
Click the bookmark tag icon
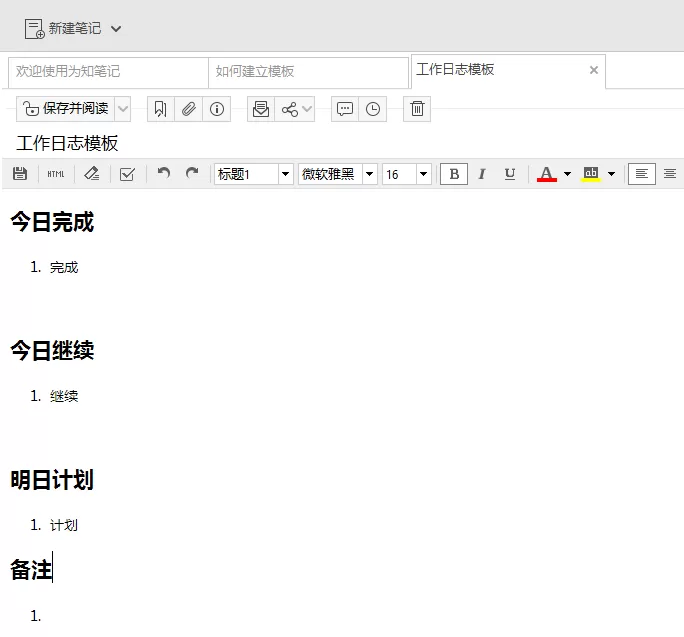pos(161,109)
